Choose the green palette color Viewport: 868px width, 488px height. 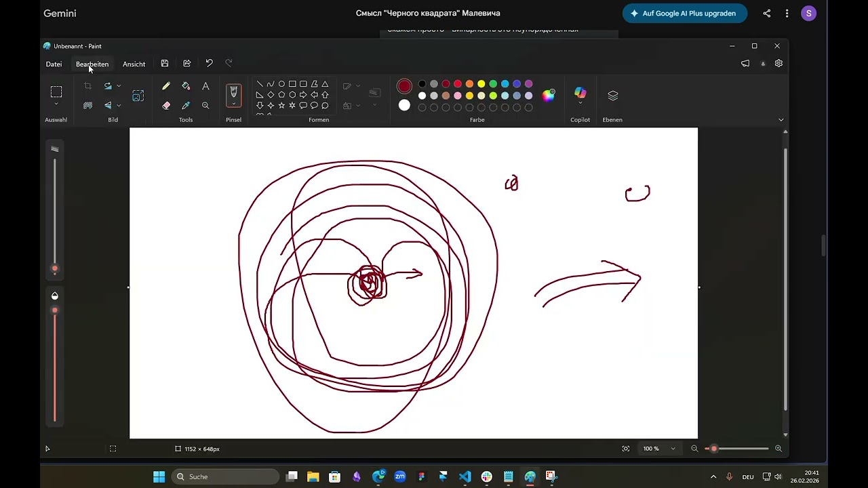tap(493, 84)
